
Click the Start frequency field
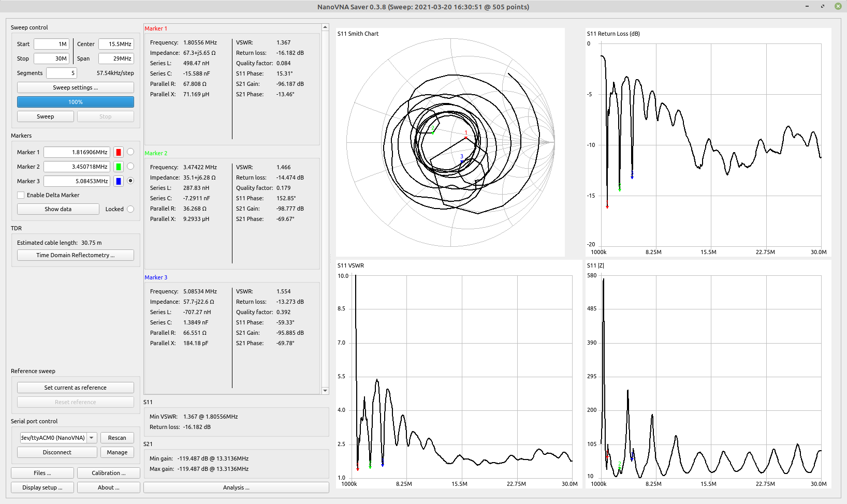(51, 44)
